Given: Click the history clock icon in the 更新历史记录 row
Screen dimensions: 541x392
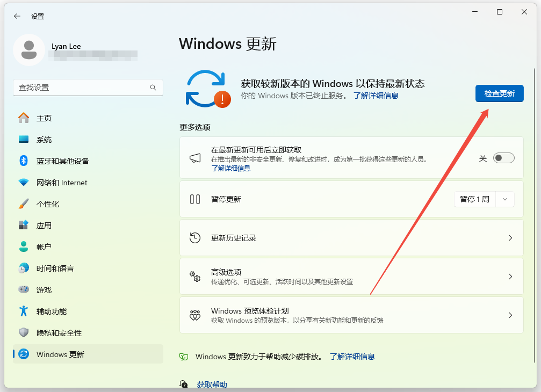Looking at the screenshot, I should click(x=195, y=238).
